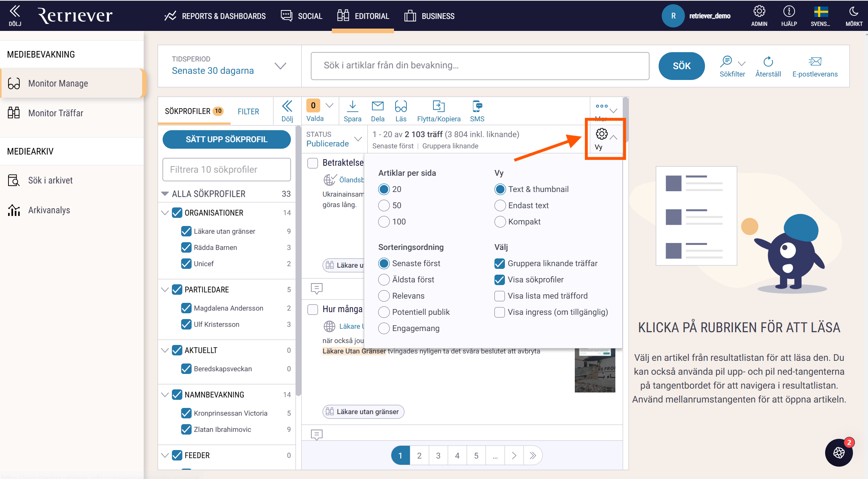Click the Vy gear settings icon
The width and height of the screenshot is (868, 479).
(x=601, y=134)
